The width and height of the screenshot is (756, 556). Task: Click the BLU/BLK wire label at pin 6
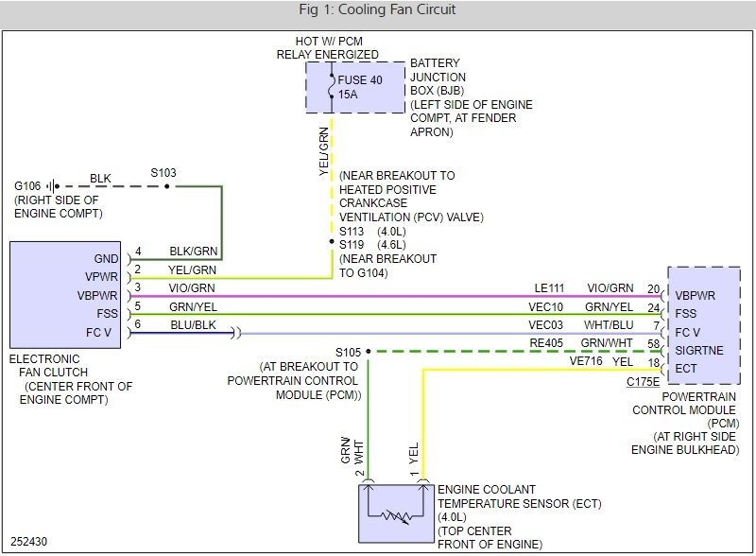[x=194, y=325]
